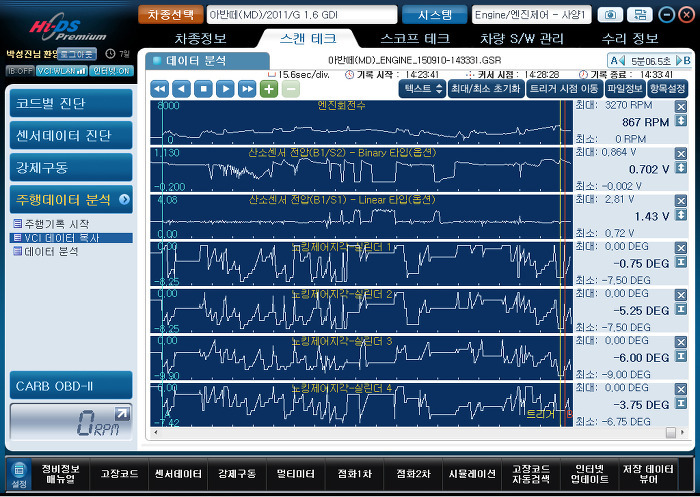Expand the 주행데이터 분석 menu arrow
The height and width of the screenshot is (497, 700).
pos(124,200)
